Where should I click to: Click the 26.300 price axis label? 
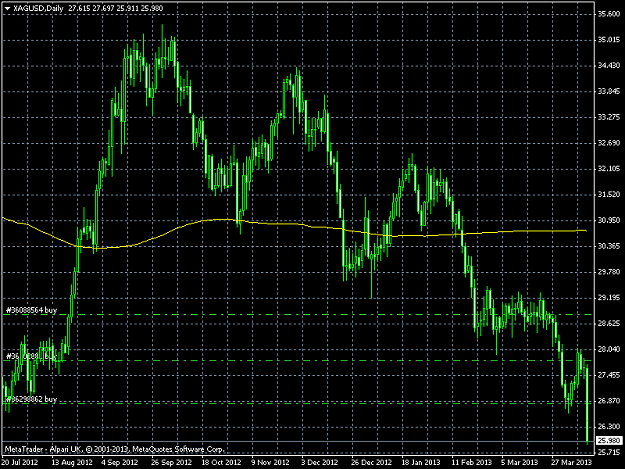click(609, 426)
